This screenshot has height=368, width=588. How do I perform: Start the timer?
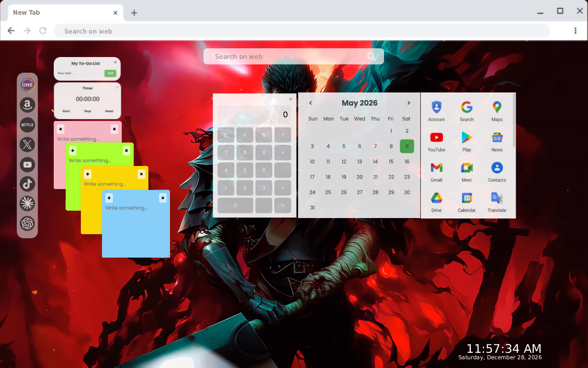[x=66, y=111]
